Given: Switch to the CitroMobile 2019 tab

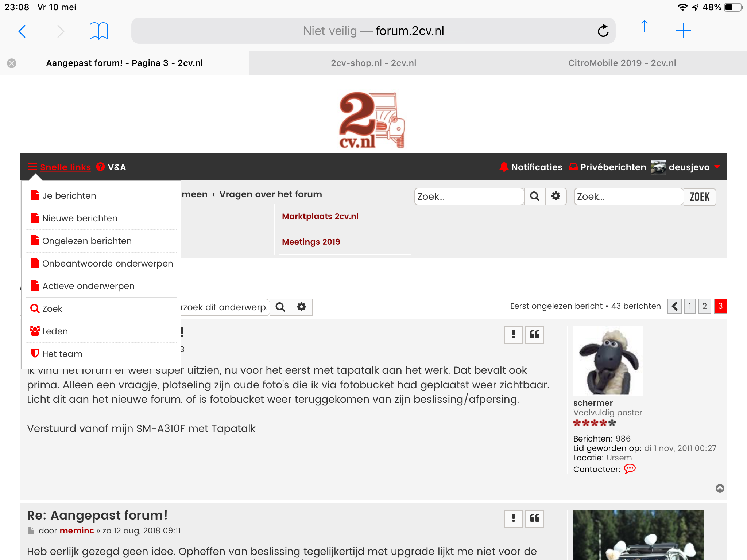Looking at the screenshot, I should tap(622, 63).
